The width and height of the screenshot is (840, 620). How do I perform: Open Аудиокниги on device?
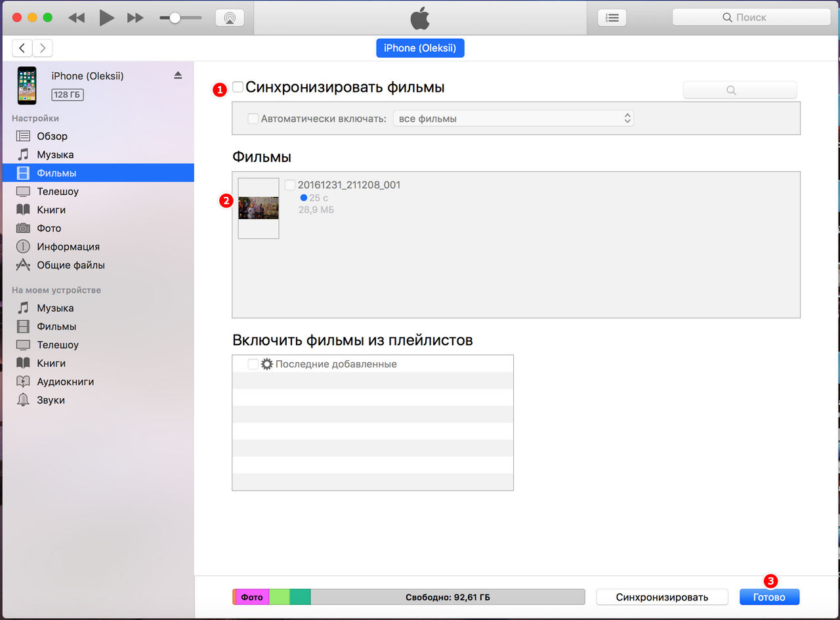pos(97,382)
